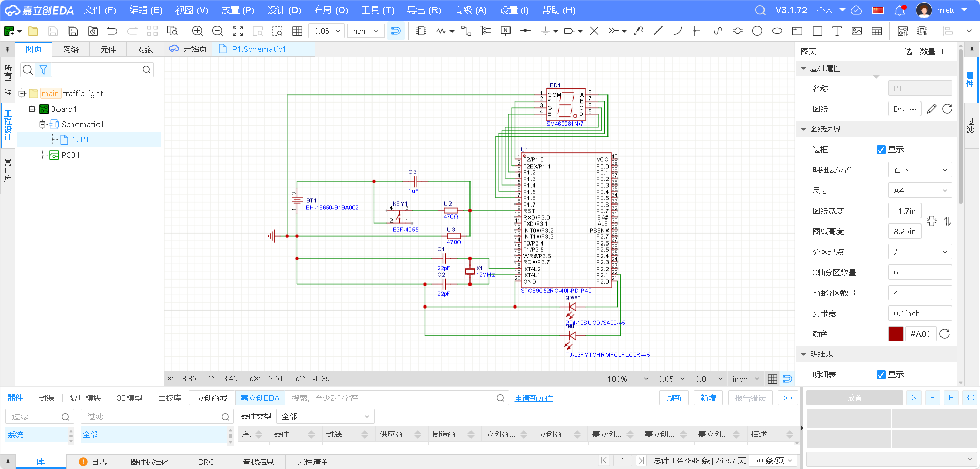Screen dimensions: 980x469
Task: Collapse the Board1 tree node
Action: coord(32,109)
